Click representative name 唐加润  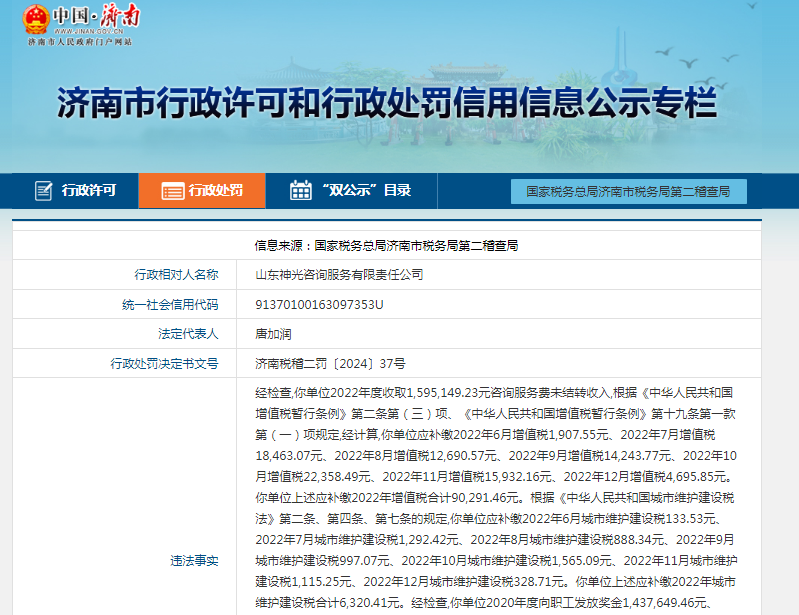(273, 334)
